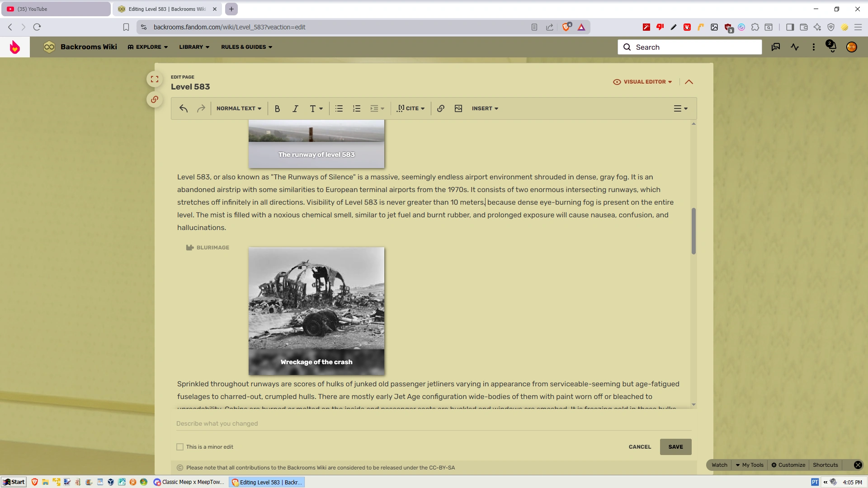
Task: Expand the Visual Editor mode switcher
Action: [x=642, y=82]
